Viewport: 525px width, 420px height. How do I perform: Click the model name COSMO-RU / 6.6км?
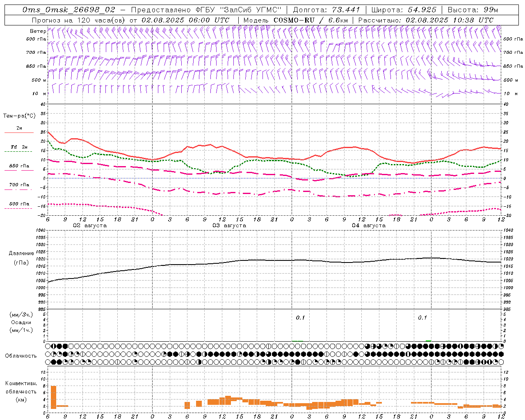pos(310,20)
